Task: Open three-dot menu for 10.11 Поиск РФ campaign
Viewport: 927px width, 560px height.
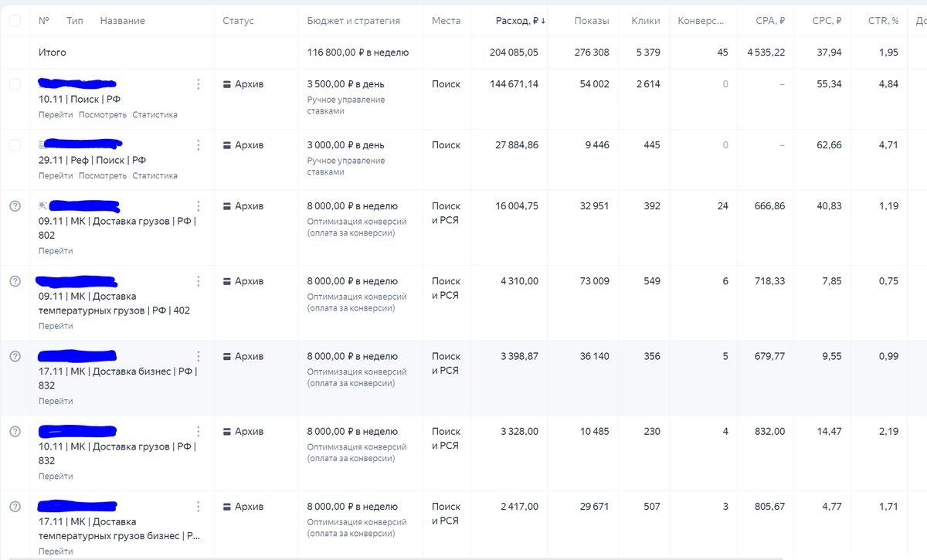Action: pyautogui.click(x=199, y=84)
